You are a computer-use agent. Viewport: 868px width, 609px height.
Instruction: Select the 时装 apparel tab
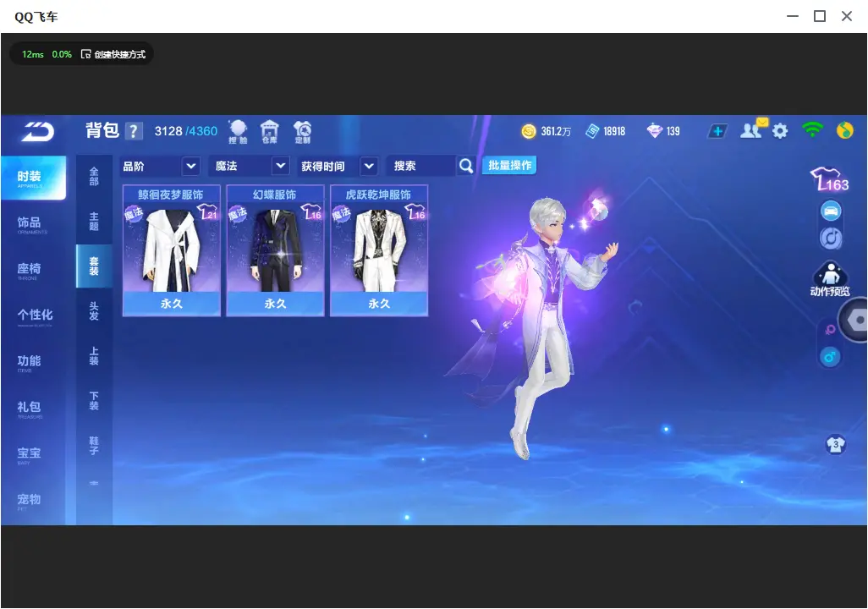click(x=33, y=178)
